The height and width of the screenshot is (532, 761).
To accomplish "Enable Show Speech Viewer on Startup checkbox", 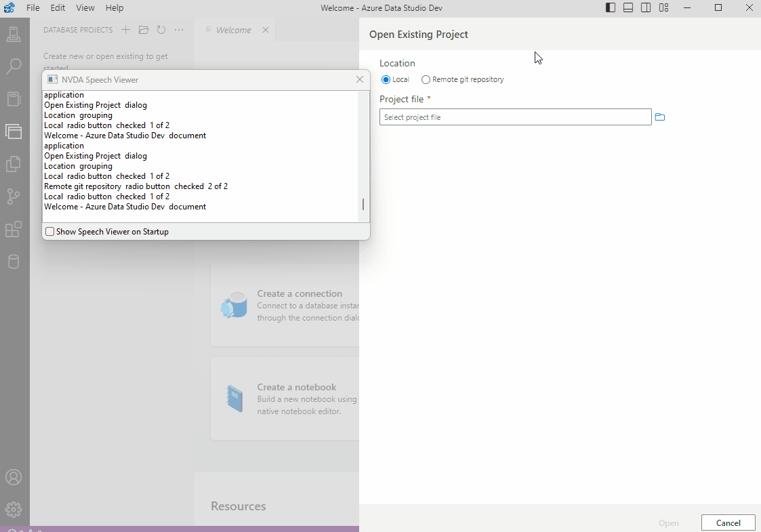I will click(x=49, y=232).
